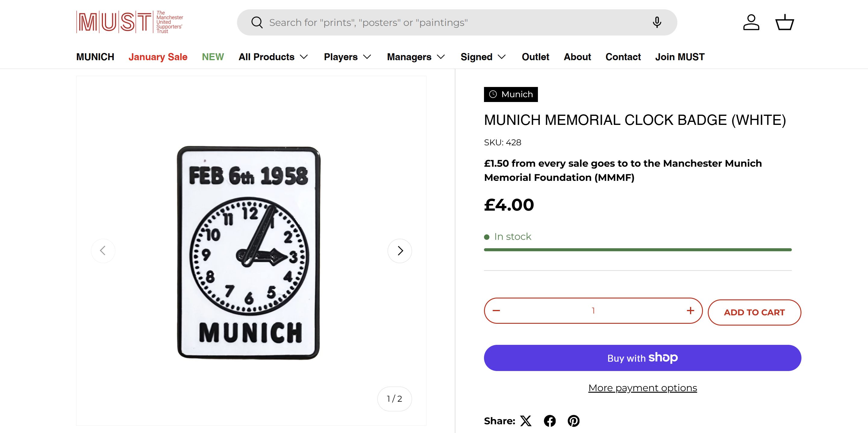This screenshot has width=868, height=433.
Task: Go to previous product image
Action: (x=103, y=251)
